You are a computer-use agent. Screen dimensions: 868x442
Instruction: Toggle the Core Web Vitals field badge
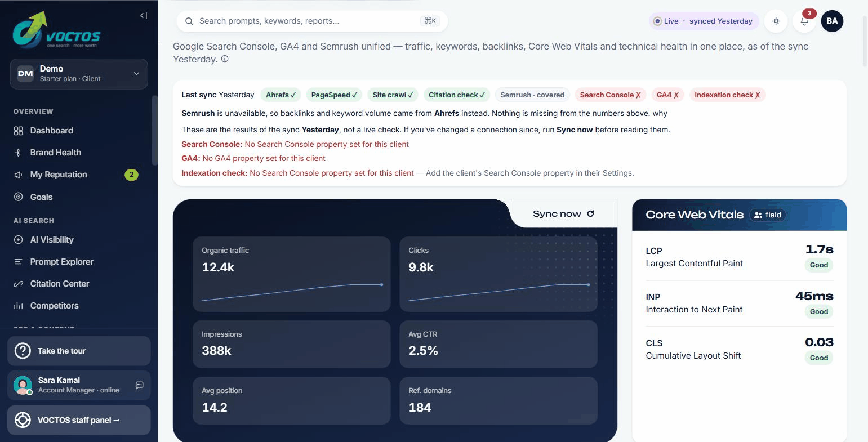click(x=768, y=215)
